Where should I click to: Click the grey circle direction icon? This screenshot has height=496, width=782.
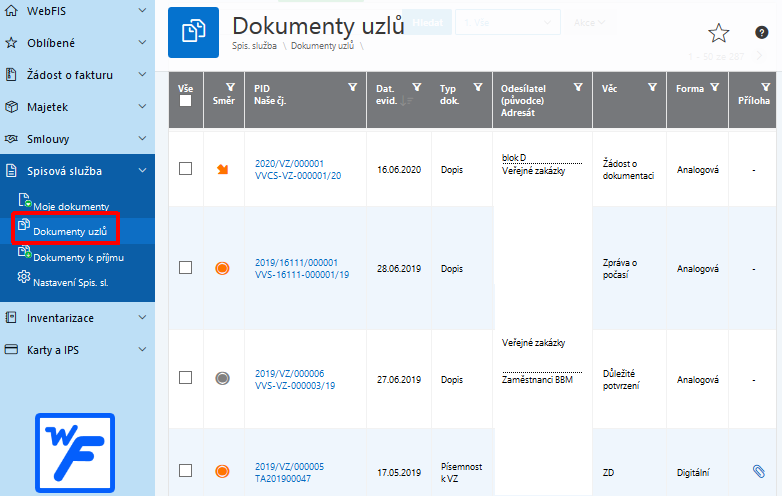[223, 377]
